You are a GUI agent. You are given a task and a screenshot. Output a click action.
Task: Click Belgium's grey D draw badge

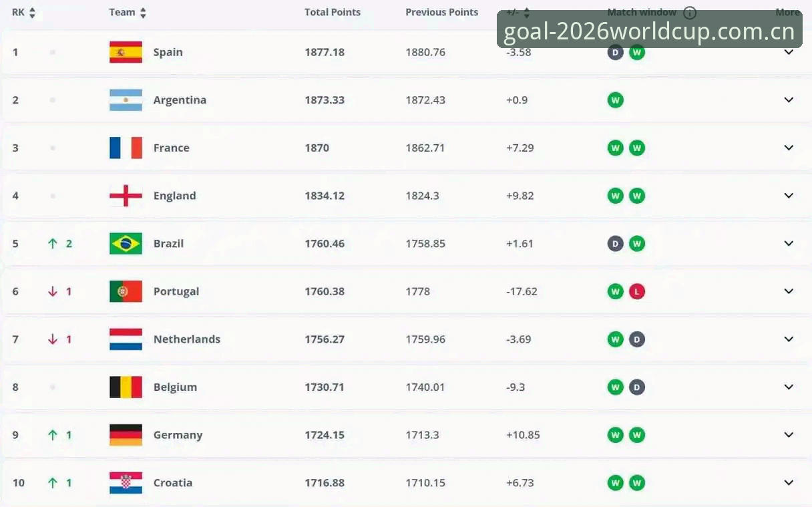point(637,387)
